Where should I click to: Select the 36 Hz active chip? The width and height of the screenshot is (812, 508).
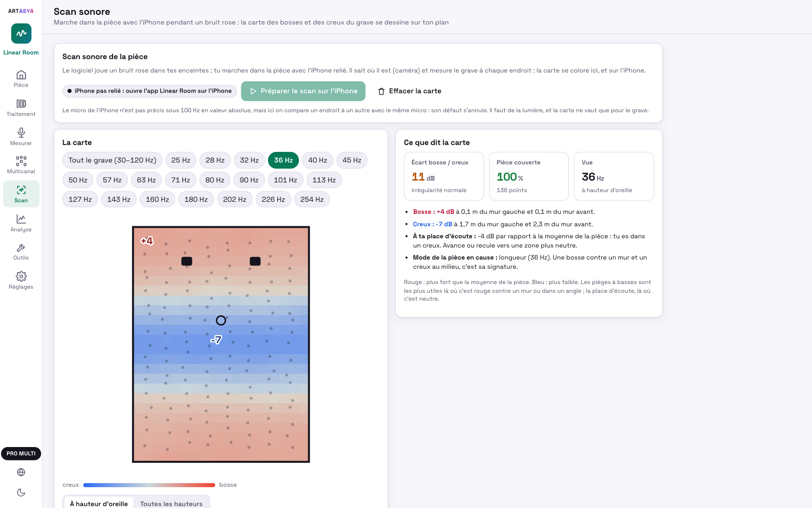[283, 160]
